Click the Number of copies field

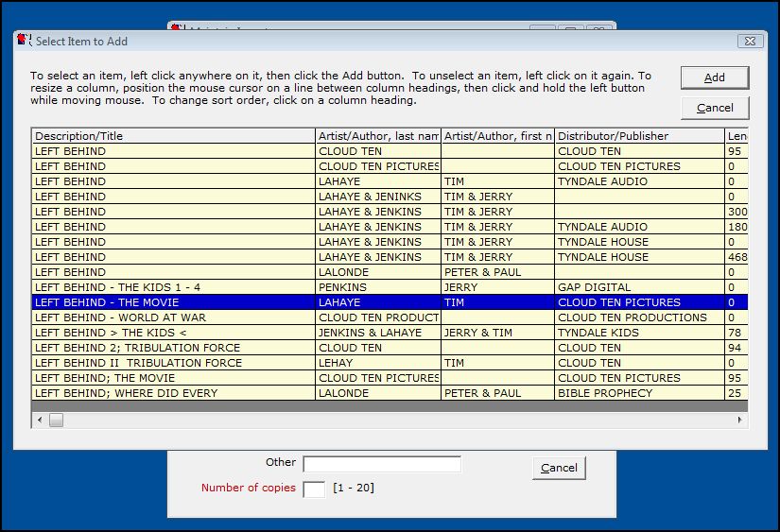click(x=314, y=489)
